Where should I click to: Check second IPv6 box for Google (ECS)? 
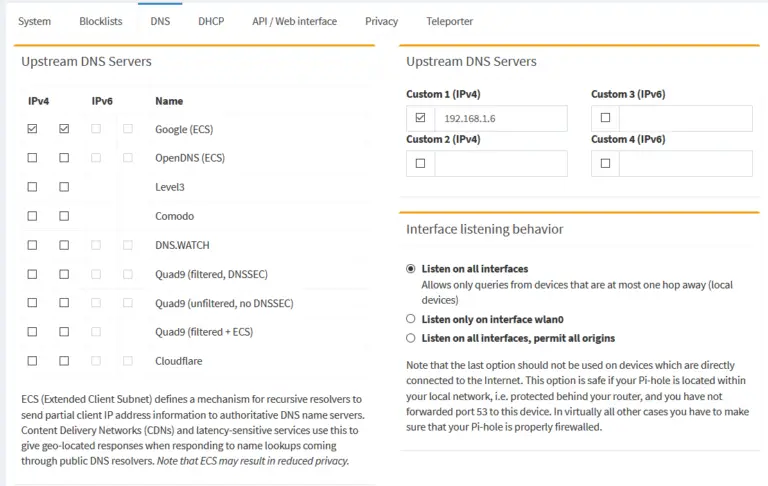128,129
